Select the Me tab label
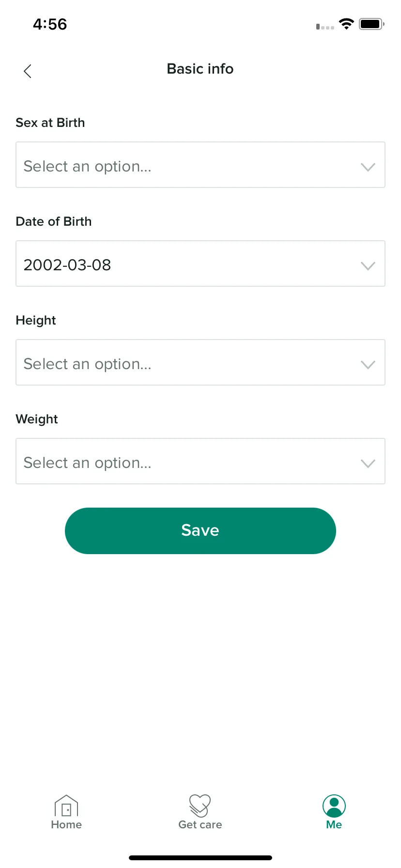This screenshot has height=868, width=401. tap(334, 824)
